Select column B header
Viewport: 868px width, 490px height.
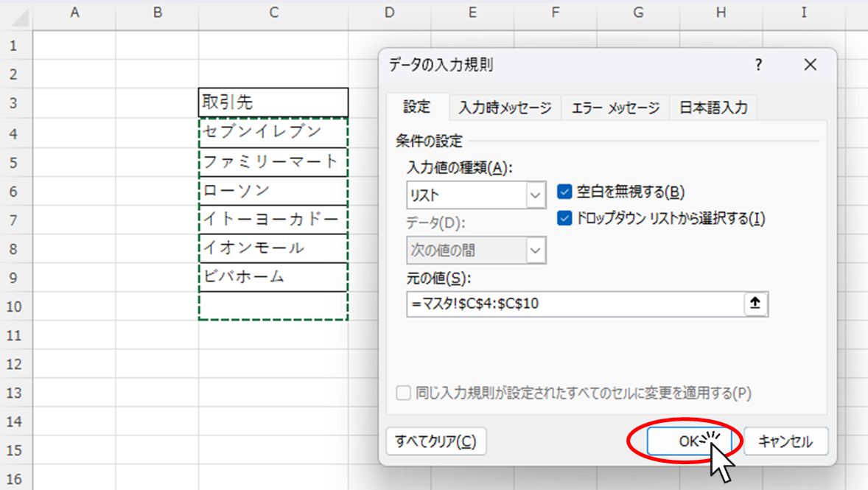tap(157, 13)
